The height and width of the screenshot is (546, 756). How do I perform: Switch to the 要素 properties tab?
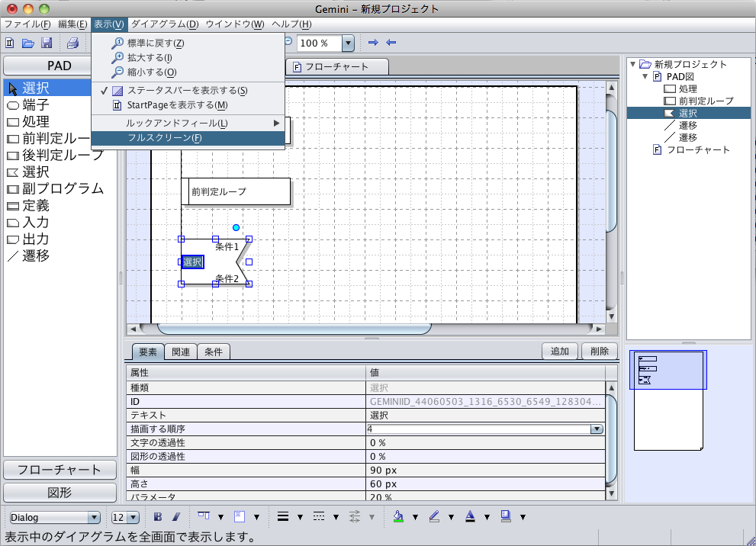tap(148, 352)
